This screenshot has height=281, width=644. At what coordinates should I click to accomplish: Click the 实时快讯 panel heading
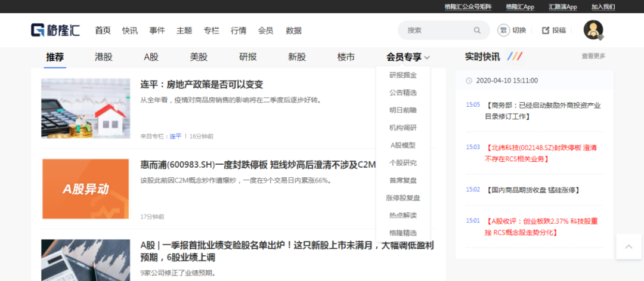tap(482, 57)
